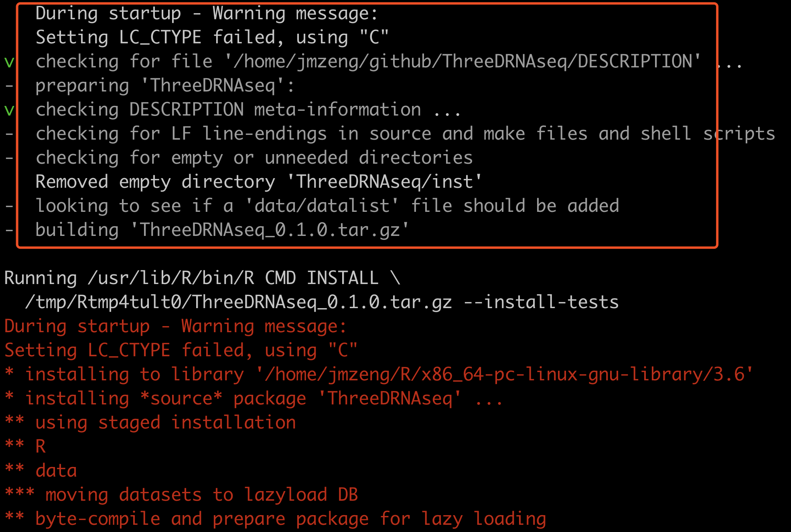
Task: Click the red 'During startup - Warning message:' line
Action: (x=175, y=326)
